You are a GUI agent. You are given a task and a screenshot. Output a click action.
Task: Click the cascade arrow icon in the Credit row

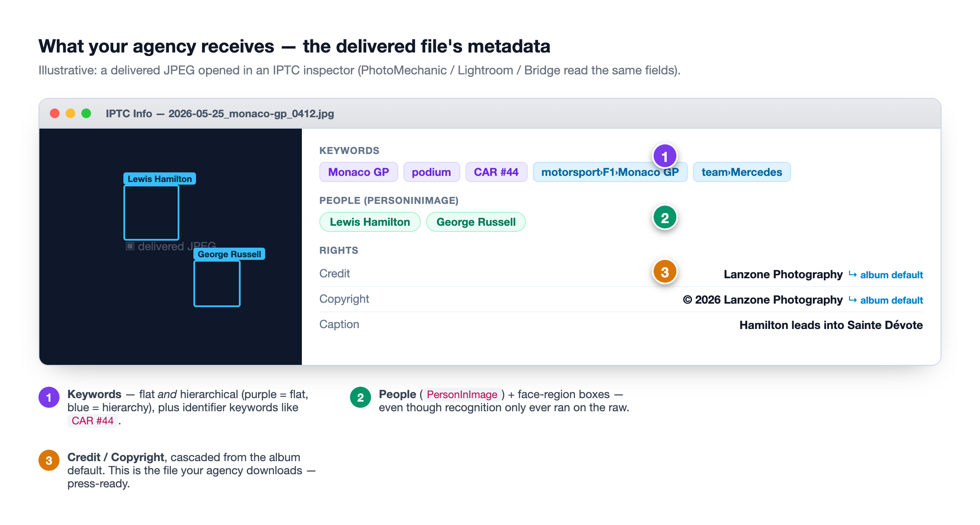pyautogui.click(x=853, y=274)
